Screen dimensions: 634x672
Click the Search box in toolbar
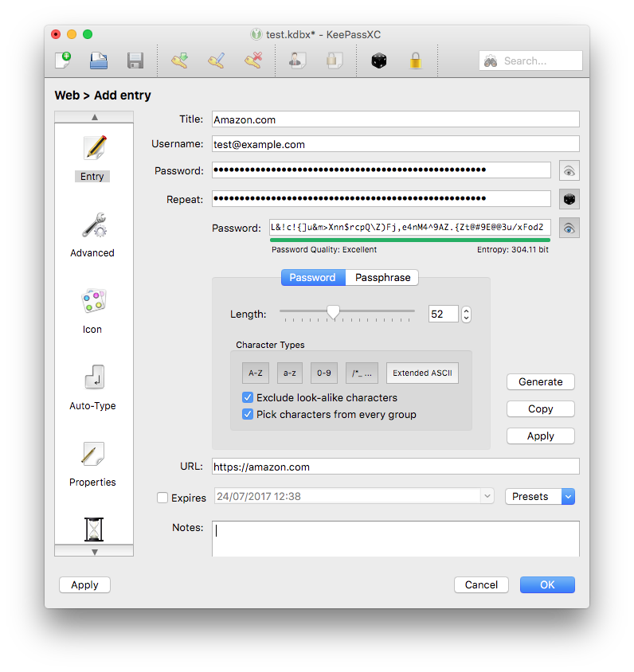click(x=530, y=61)
